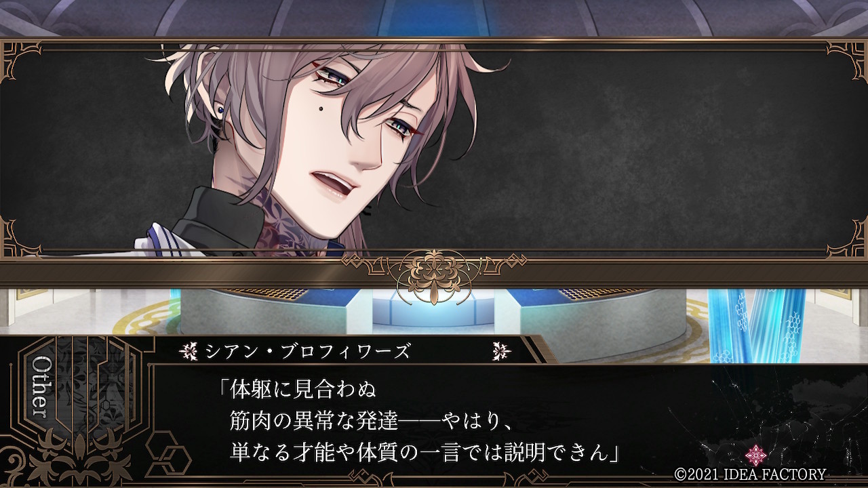Click the first dialogue line 体躯に見合わぬ
Viewport: 868px width, 488px height.
(x=297, y=390)
